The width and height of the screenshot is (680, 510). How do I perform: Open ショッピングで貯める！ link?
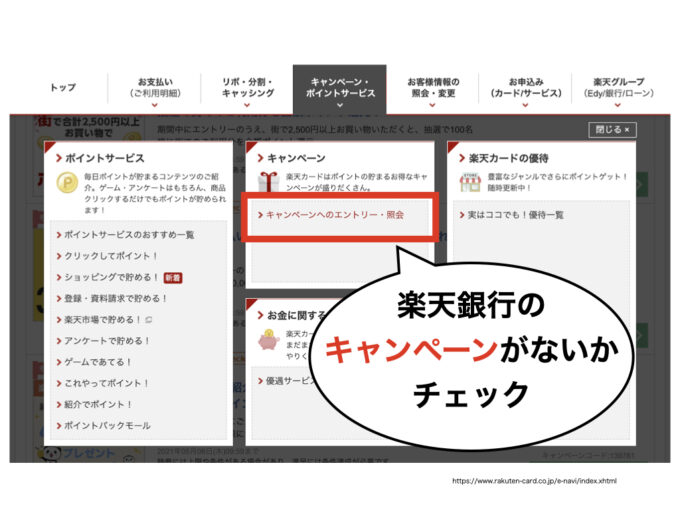coord(111,278)
